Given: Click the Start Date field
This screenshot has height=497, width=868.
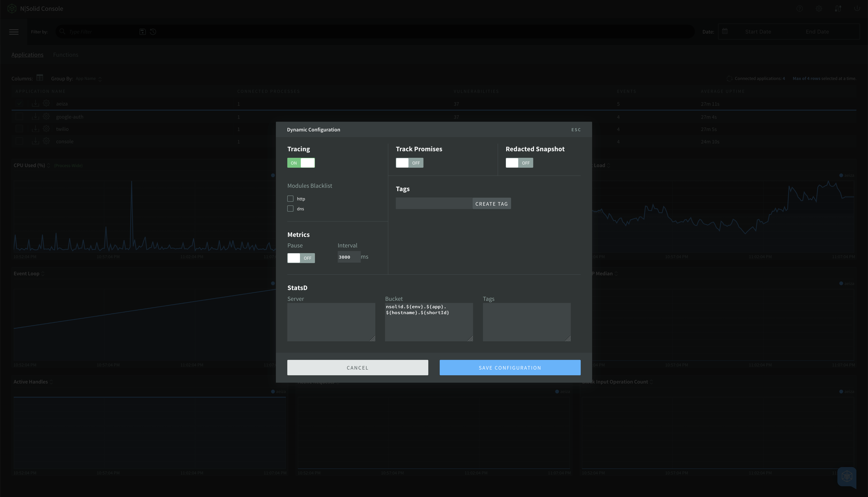Looking at the screenshot, I should [x=758, y=32].
